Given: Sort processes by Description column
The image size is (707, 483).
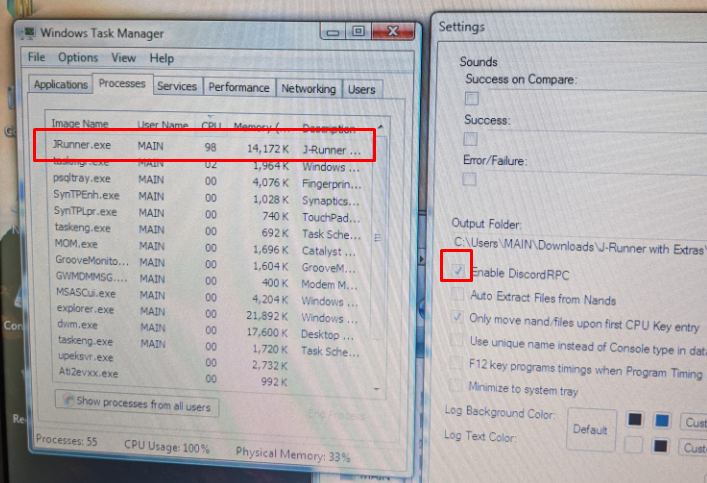Looking at the screenshot, I should click(329, 129).
